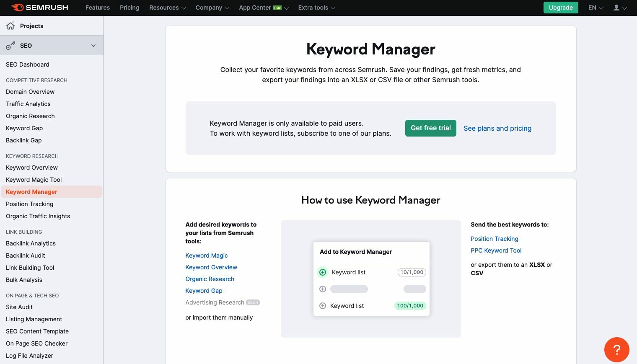Go to SEO Dashboard
This screenshot has width=637, height=364.
coord(28,65)
